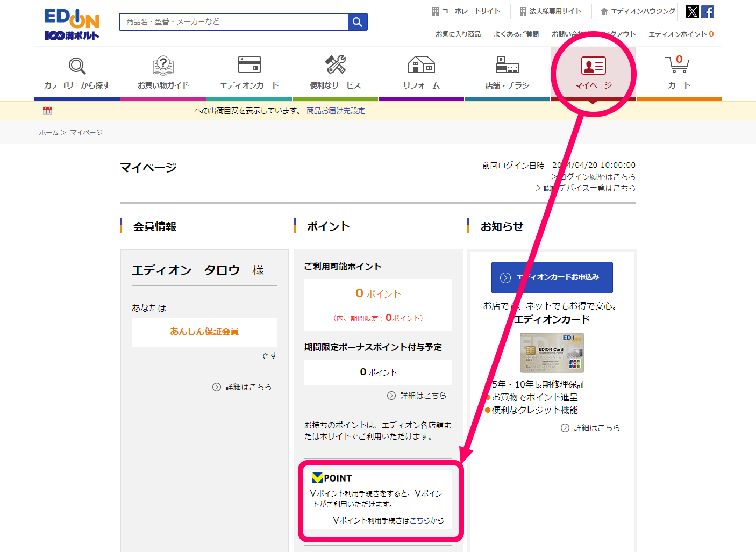The image size is (756, 552).
Task: Open 法人様専用サイト link
Action: point(550,11)
